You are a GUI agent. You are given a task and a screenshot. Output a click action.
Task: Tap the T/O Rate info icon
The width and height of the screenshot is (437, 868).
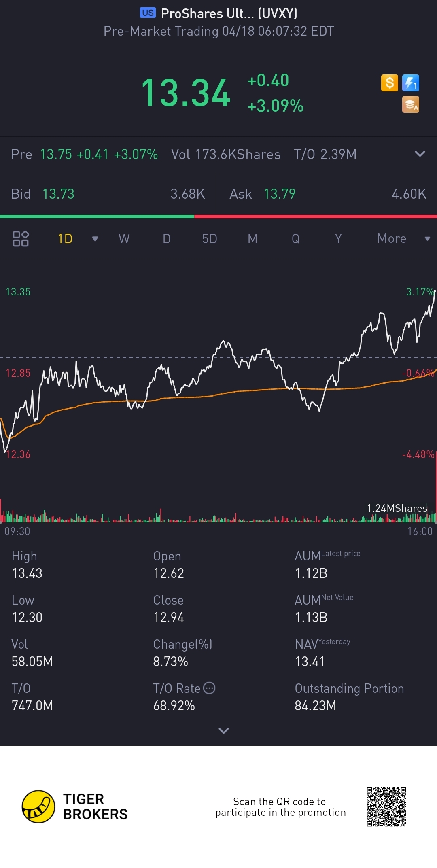point(209,688)
